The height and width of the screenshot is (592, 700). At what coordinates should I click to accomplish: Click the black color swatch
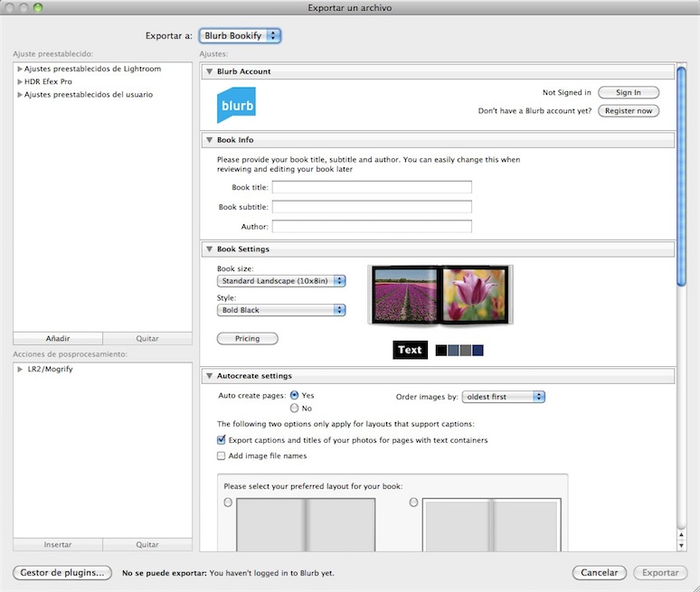(x=441, y=350)
